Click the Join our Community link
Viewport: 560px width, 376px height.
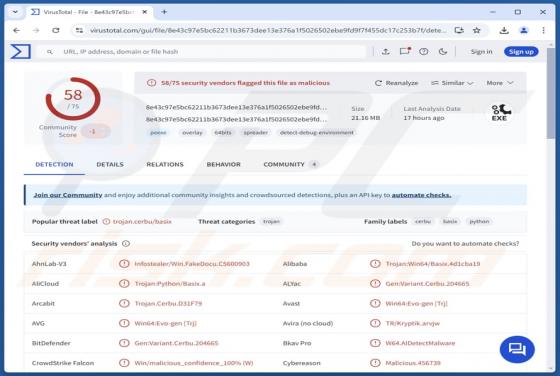68,195
